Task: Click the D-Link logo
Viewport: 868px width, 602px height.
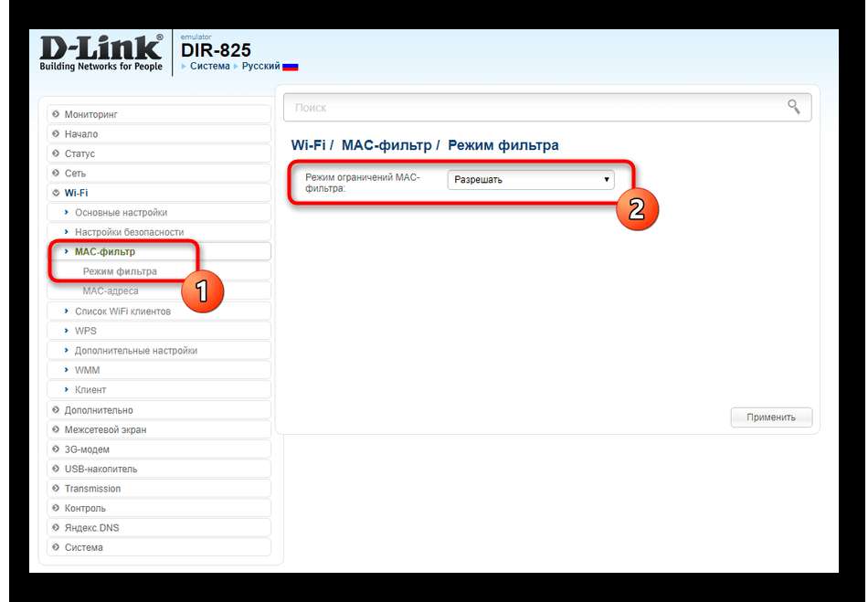Action: [x=101, y=53]
